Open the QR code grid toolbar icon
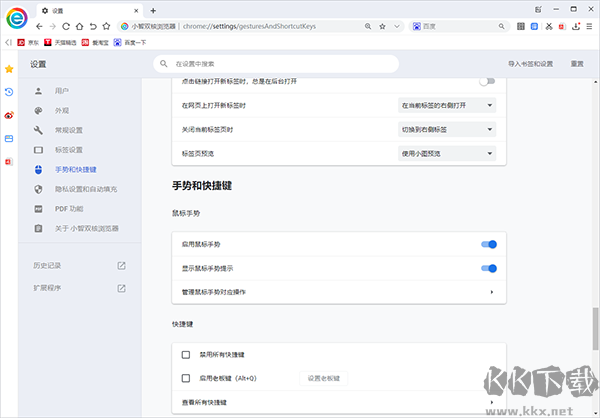600x418 pixels. click(x=521, y=26)
